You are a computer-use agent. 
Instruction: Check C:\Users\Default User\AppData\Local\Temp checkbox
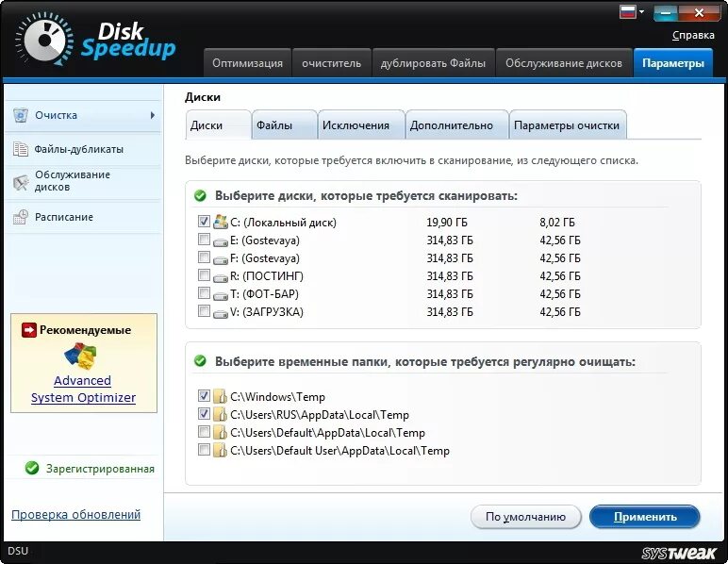204,449
